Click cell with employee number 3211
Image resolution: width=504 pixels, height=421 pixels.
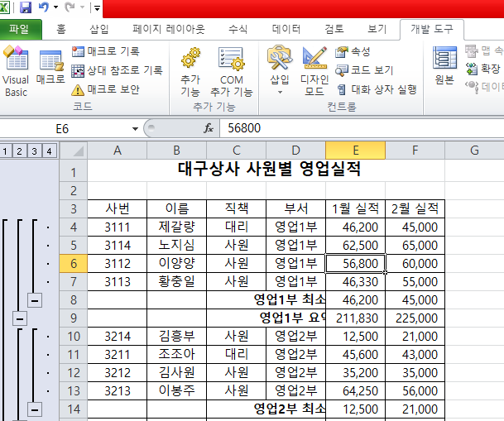[118, 355]
